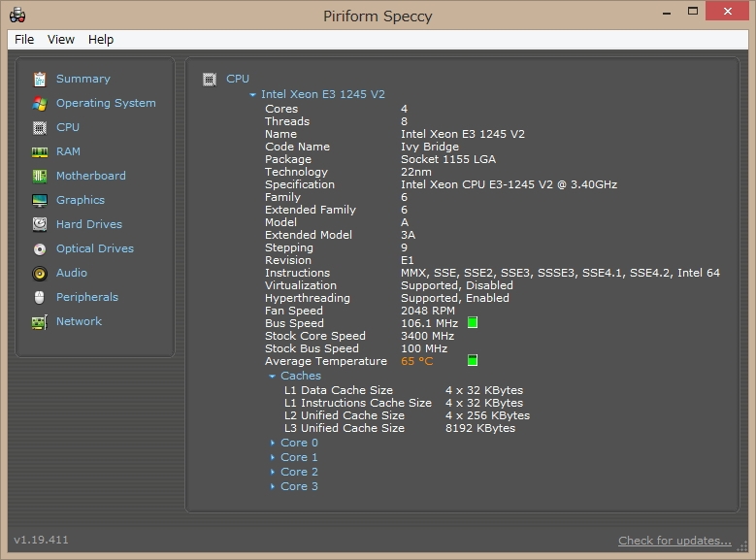Click the Hard Drives disk icon

[x=39, y=224]
